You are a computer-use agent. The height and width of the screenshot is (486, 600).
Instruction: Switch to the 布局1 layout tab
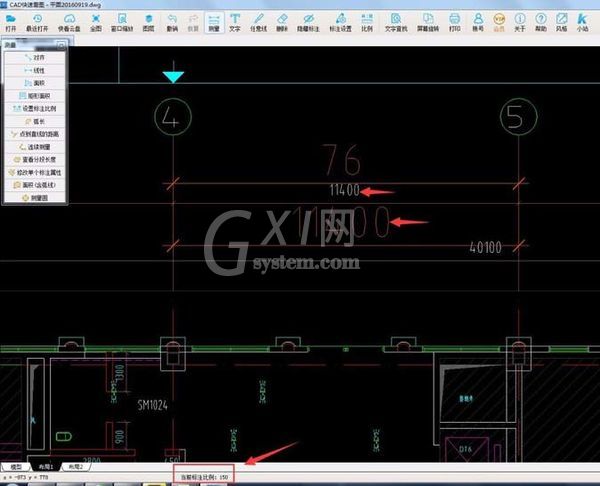point(46,467)
